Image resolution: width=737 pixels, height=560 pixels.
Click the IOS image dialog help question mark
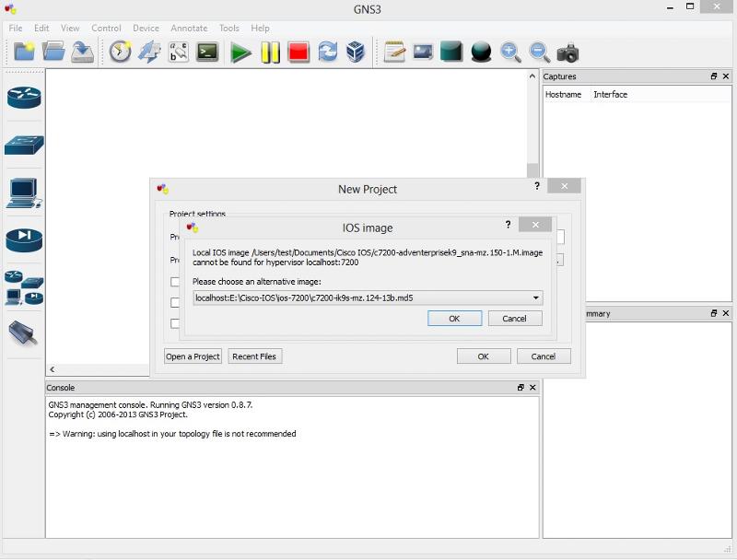(x=509, y=225)
